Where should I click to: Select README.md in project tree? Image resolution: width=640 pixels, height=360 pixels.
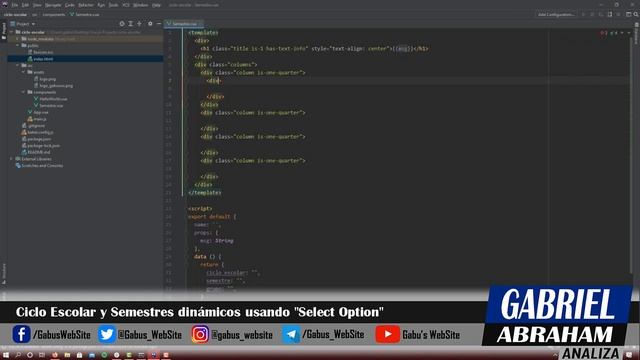coord(36,152)
